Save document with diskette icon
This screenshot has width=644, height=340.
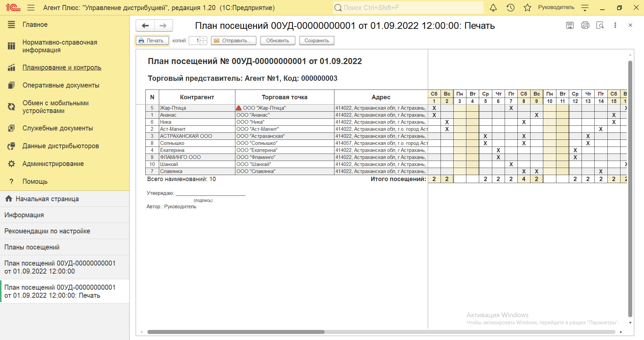pos(570,25)
